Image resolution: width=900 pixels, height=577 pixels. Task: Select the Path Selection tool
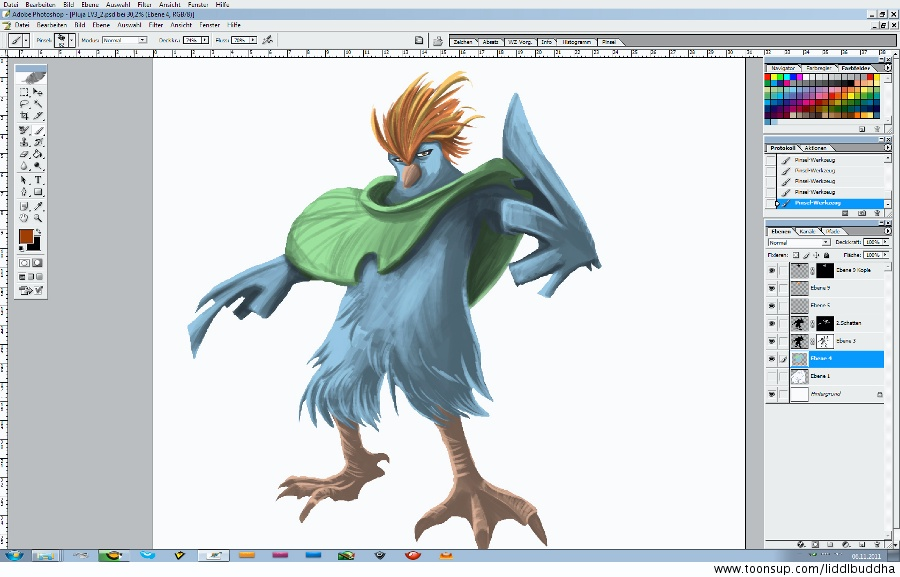[24, 180]
